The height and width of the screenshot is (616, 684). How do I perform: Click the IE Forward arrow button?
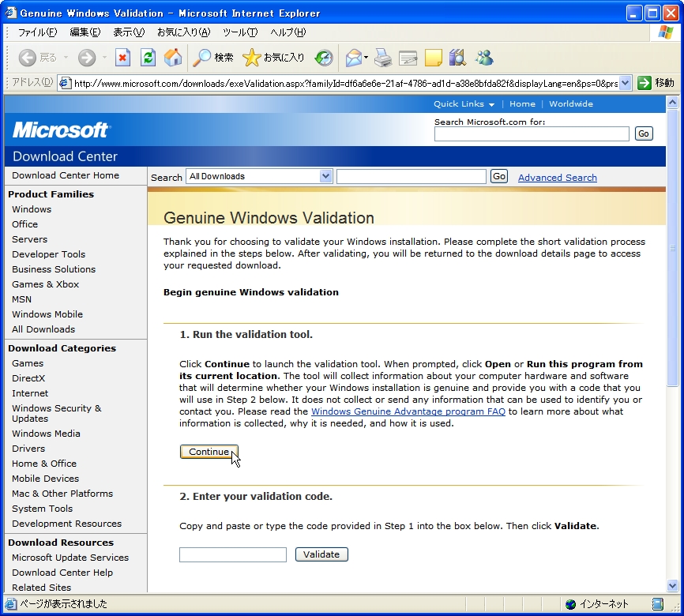87,58
